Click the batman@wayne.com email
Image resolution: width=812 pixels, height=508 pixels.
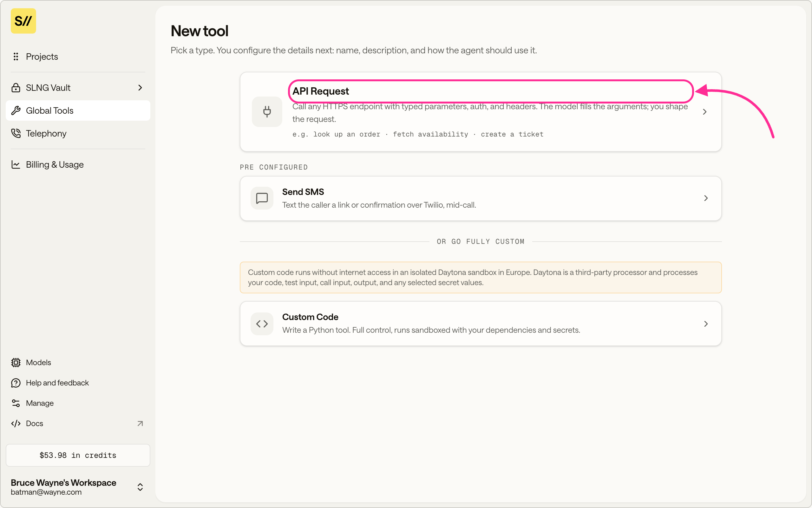[x=46, y=492]
